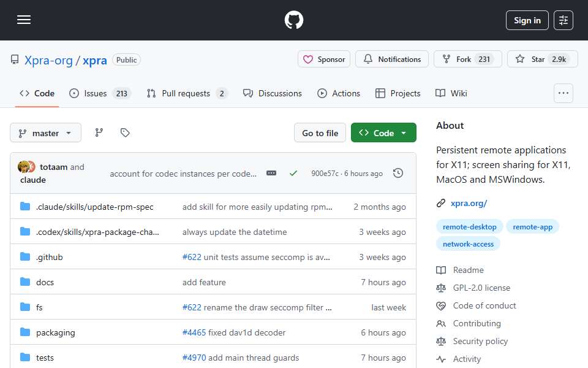This screenshot has height=368, width=588.
Task: Open the three-dot more tabs menu
Action: point(563,93)
